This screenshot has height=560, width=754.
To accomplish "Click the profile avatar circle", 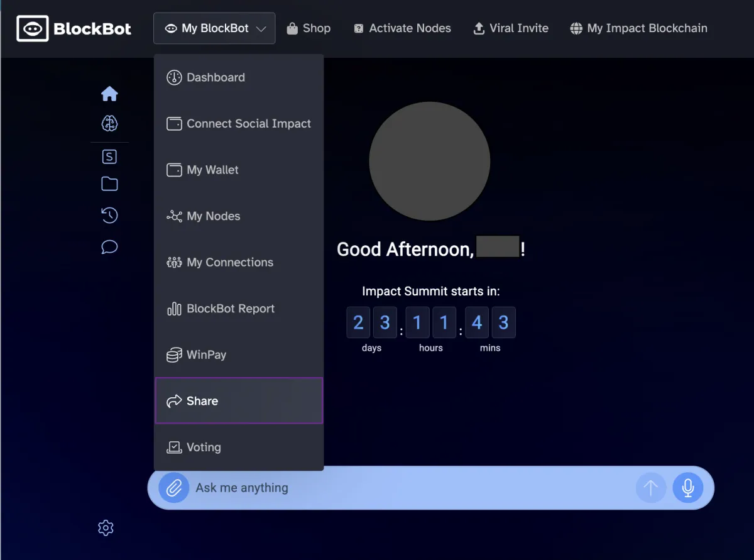I will 430,162.
